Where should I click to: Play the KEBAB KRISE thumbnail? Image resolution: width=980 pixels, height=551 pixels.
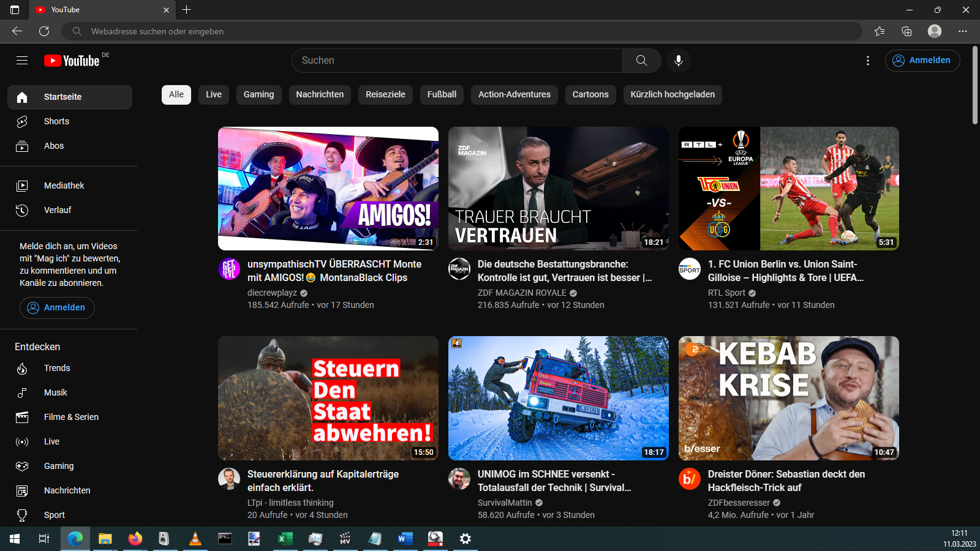[x=789, y=398]
